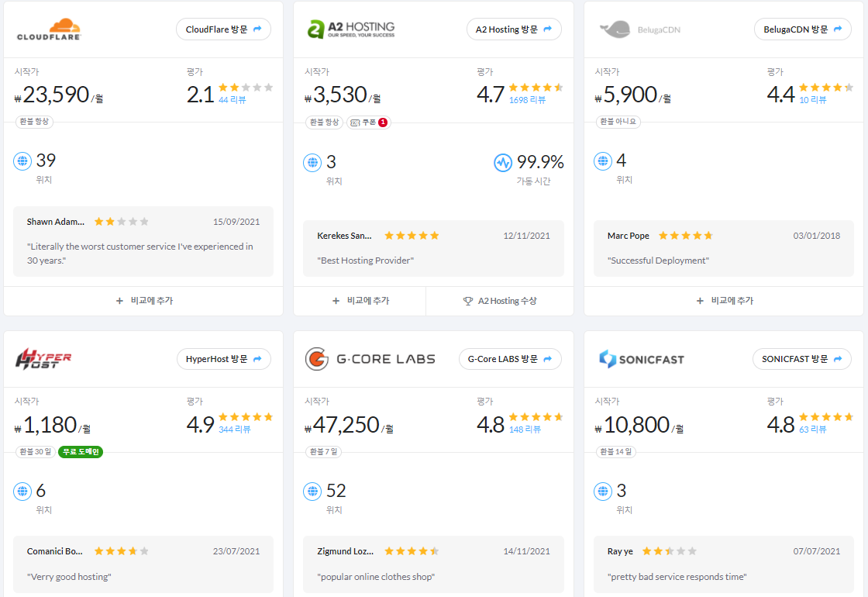Click the review text "Best Hosting Provider"
The width and height of the screenshot is (868, 597).
pos(365,261)
